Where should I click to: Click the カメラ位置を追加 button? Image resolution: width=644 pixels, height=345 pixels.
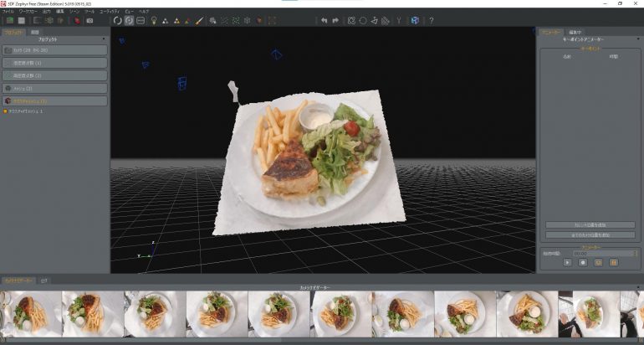coord(590,225)
